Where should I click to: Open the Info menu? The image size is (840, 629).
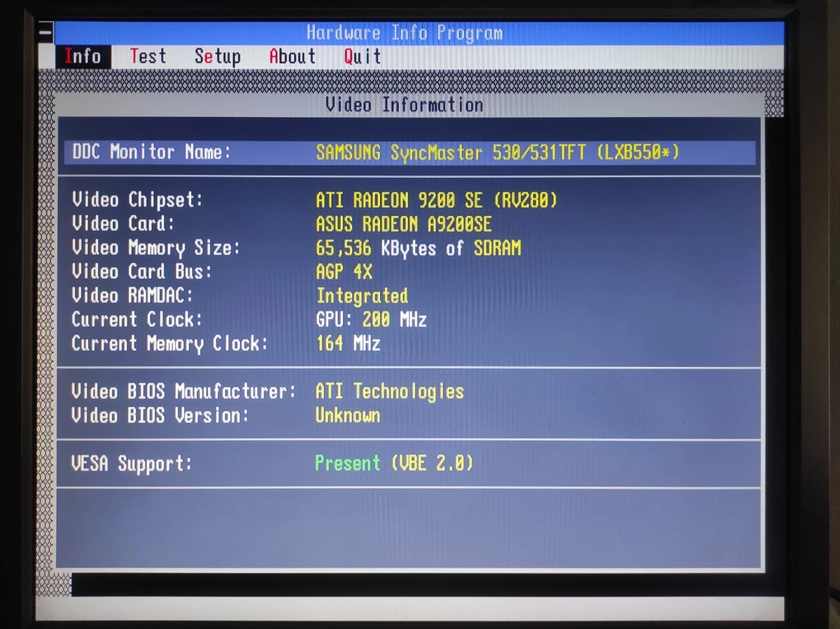83,56
